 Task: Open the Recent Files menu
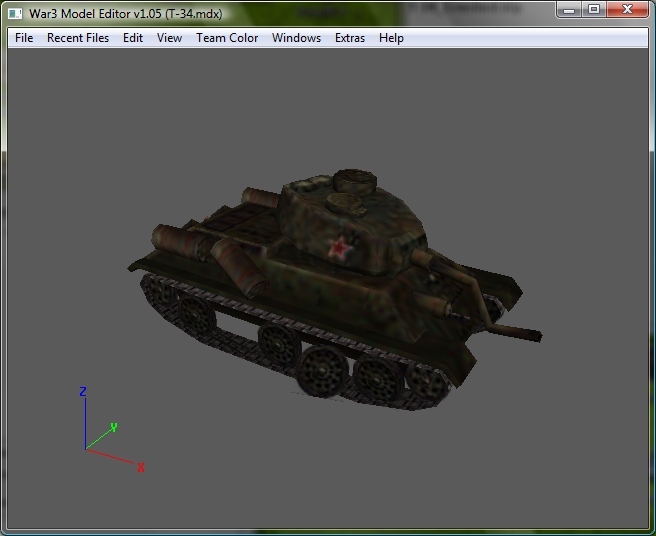click(x=78, y=38)
